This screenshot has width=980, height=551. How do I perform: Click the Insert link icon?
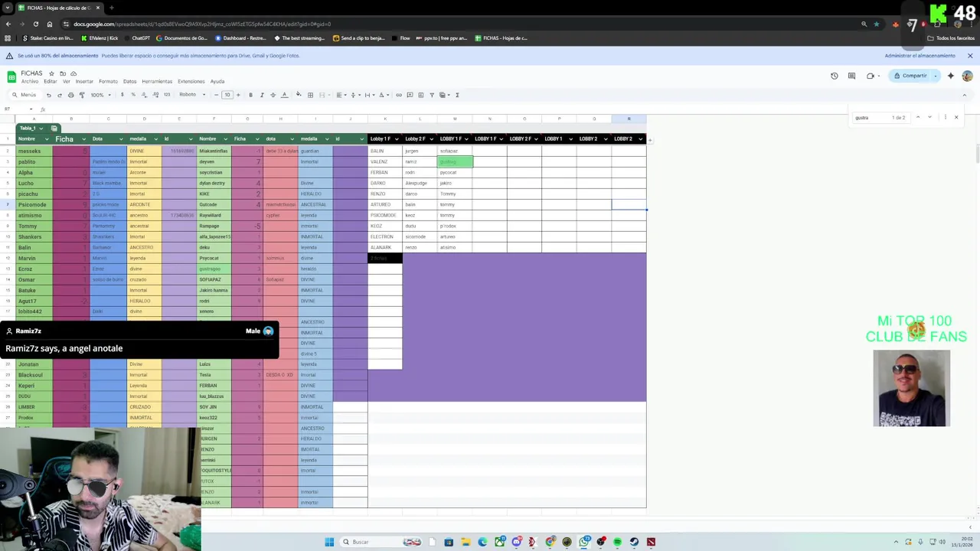click(x=398, y=95)
